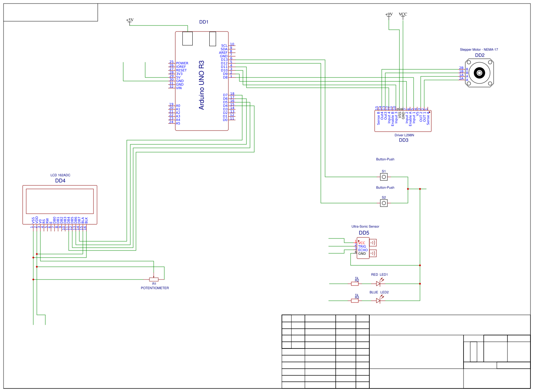Select the 'DD2' designator label

(x=480, y=55)
